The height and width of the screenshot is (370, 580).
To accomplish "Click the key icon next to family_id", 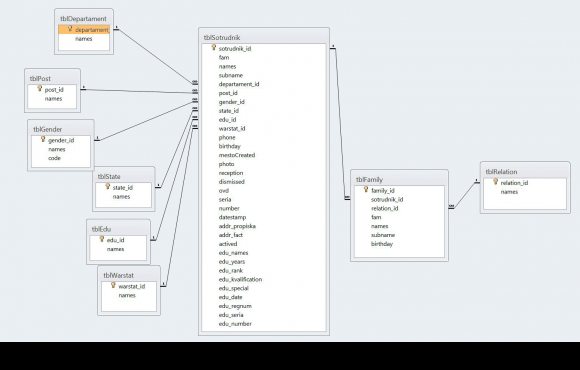I will [366, 189].
